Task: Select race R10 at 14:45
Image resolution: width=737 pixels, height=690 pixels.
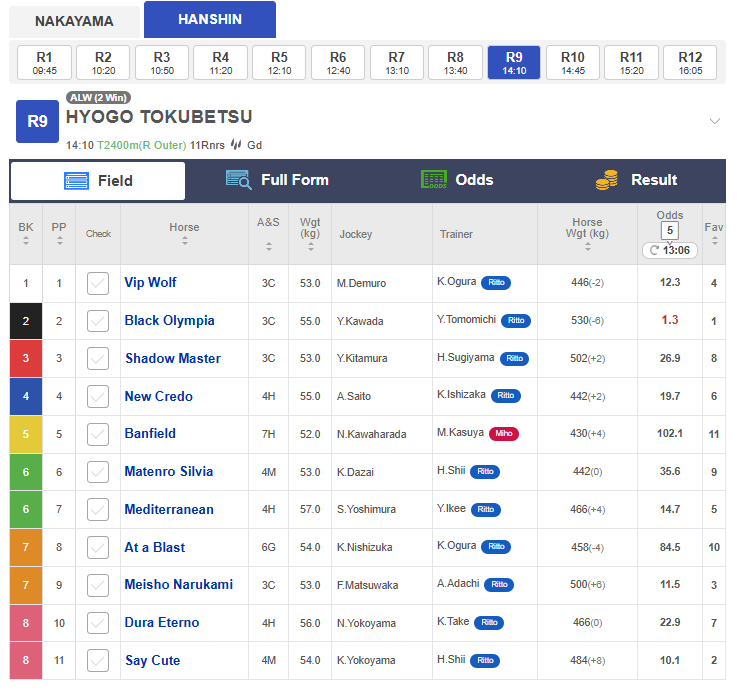Action: click(x=572, y=63)
